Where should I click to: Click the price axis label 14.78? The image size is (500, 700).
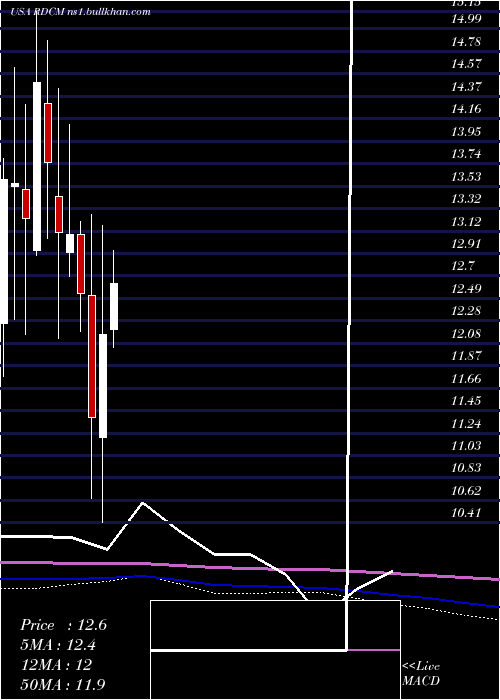pos(466,42)
